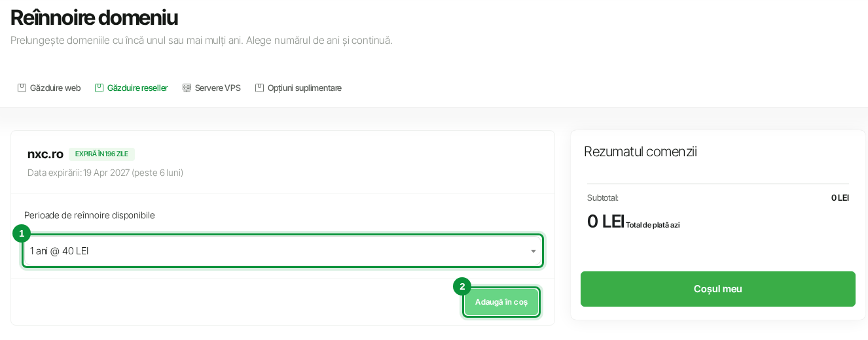
Task: Click the green step 2 badge
Action: coord(462,286)
